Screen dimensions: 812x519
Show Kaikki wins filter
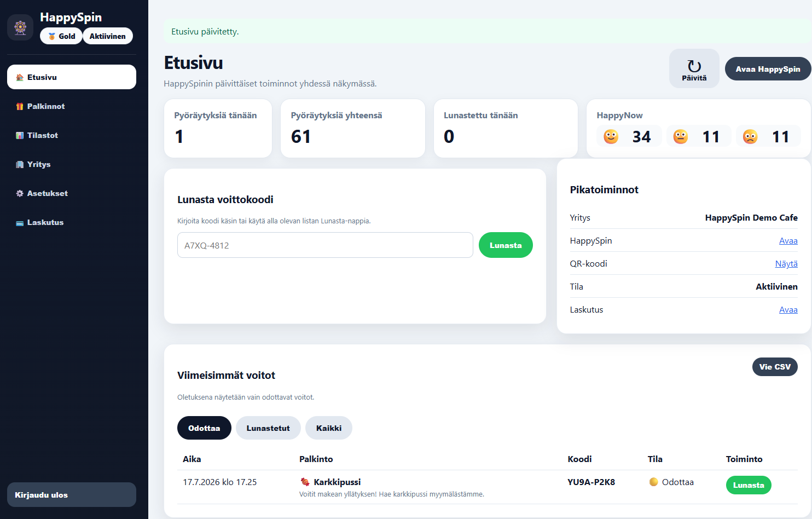(329, 428)
